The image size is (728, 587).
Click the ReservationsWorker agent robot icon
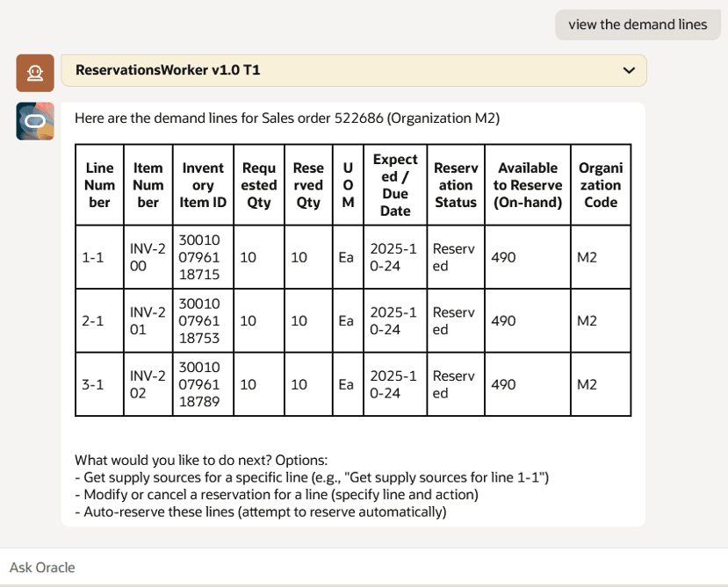(35, 72)
